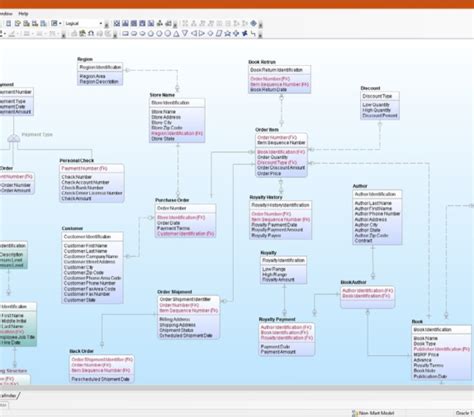This screenshot has width=474, height=417.
Task: Click Payment Terms in Purchase Order
Action: 173,228
